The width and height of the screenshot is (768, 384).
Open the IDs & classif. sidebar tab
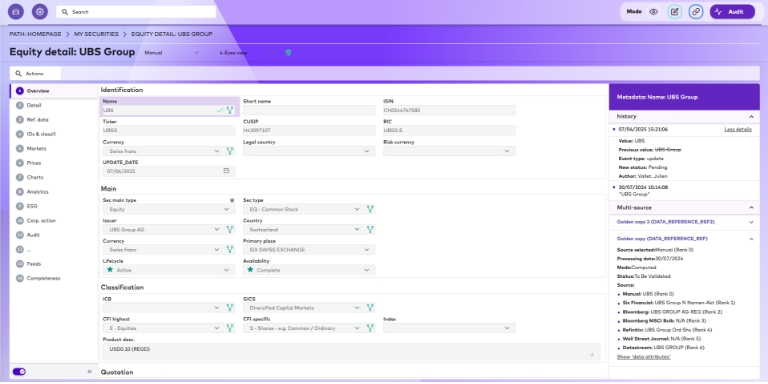(x=54, y=134)
